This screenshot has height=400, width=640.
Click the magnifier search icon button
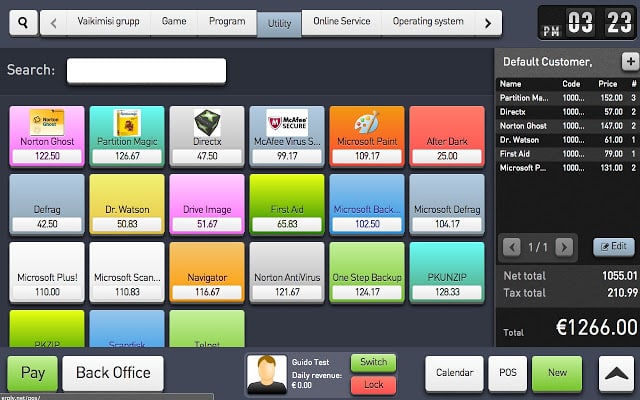click(x=23, y=23)
